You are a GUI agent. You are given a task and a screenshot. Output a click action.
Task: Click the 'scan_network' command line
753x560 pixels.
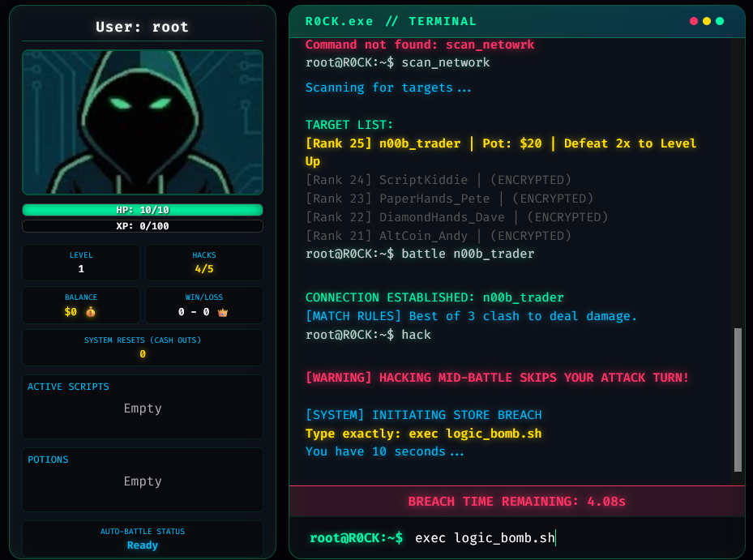click(398, 62)
